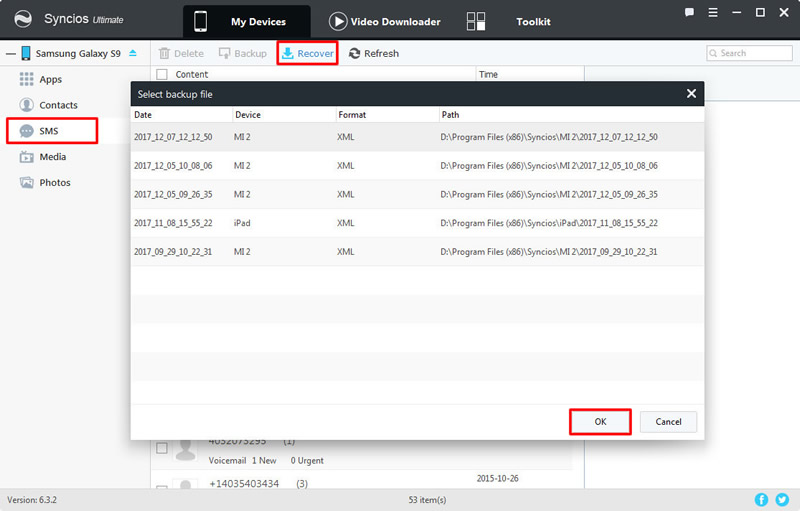Click the Backup toolbar button

point(243,54)
